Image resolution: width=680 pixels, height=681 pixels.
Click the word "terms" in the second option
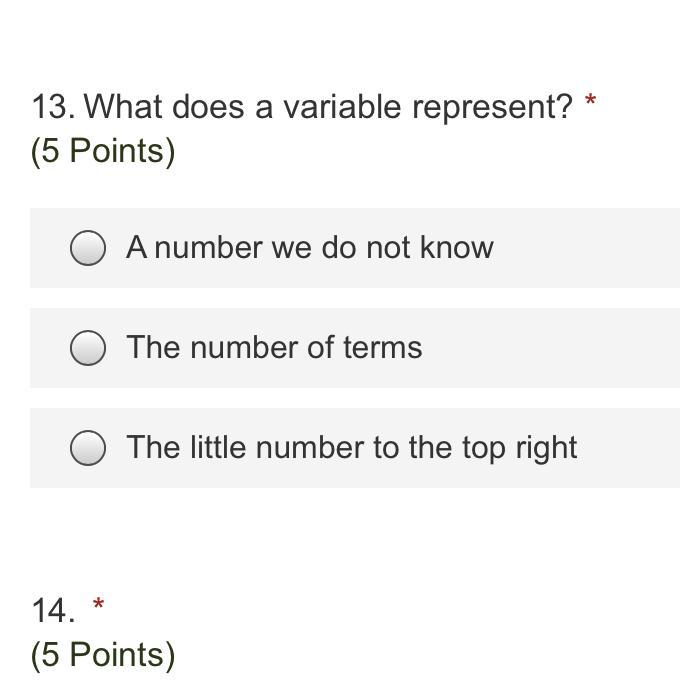pyautogui.click(x=383, y=348)
